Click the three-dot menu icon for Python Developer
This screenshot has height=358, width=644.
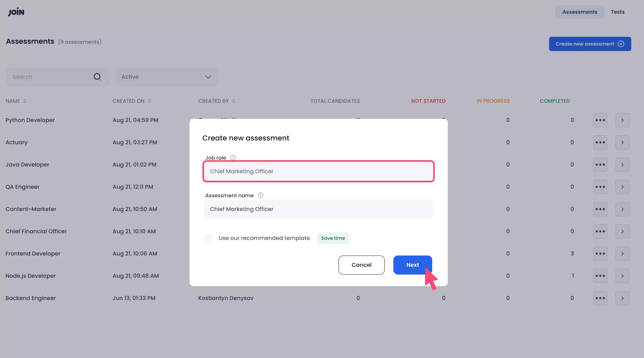tap(600, 120)
